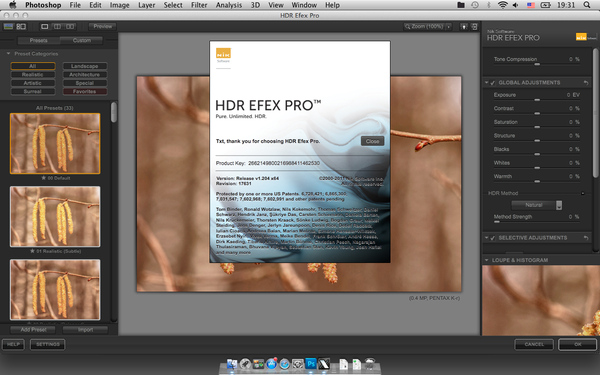Click the Method Strength slider
The height and width of the screenshot is (375, 600).
click(x=537, y=222)
